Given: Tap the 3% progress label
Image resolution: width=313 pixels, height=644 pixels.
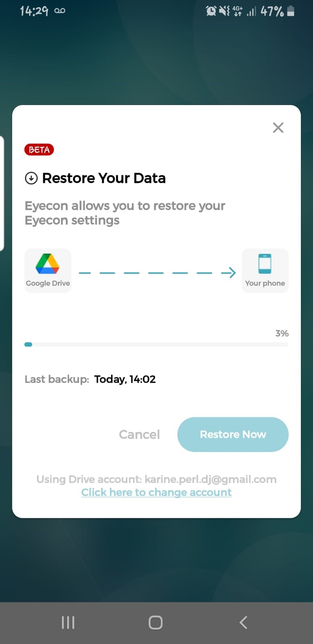Looking at the screenshot, I should (x=282, y=333).
